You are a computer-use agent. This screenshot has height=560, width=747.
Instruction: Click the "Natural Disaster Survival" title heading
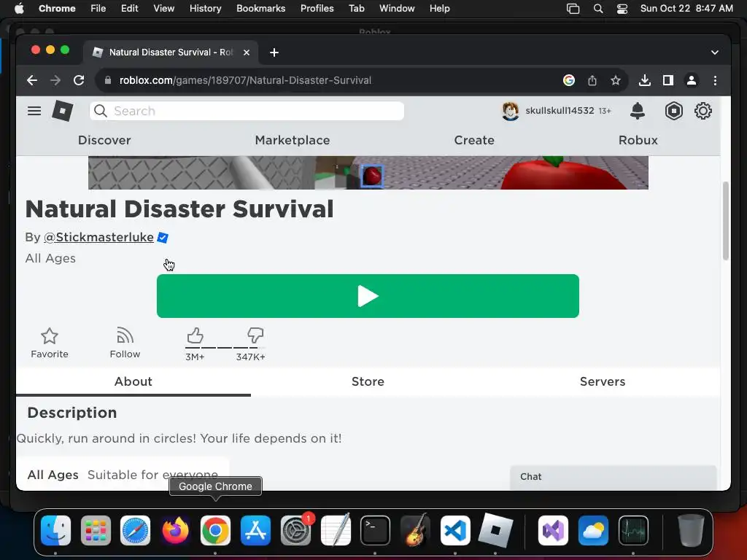[179, 209]
